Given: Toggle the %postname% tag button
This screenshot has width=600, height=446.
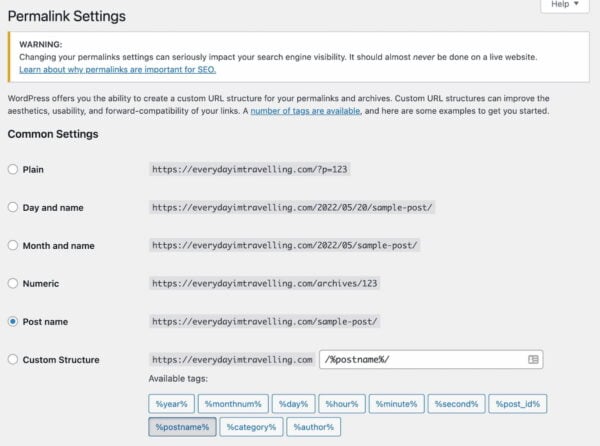Looking at the screenshot, I should (x=181, y=427).
